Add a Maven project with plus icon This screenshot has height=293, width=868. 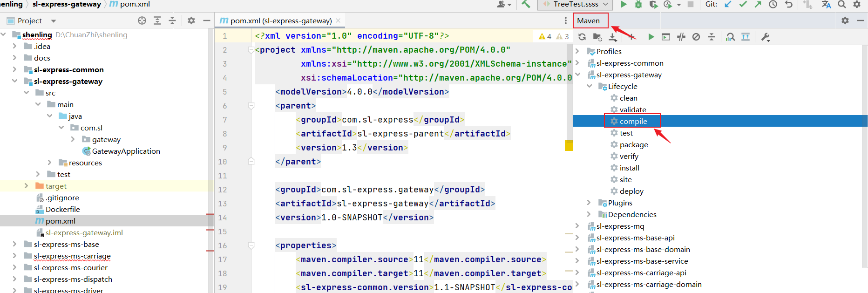pyautogui.click(x=631, y=37)
